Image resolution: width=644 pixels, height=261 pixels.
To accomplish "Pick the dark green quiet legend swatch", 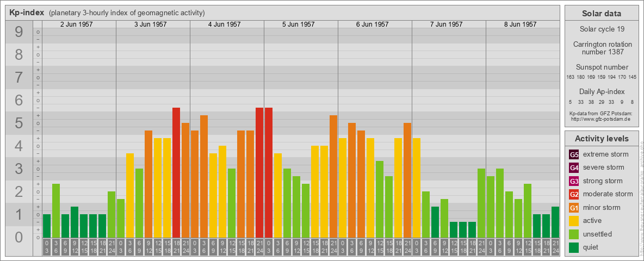I will tap(574, 247).
